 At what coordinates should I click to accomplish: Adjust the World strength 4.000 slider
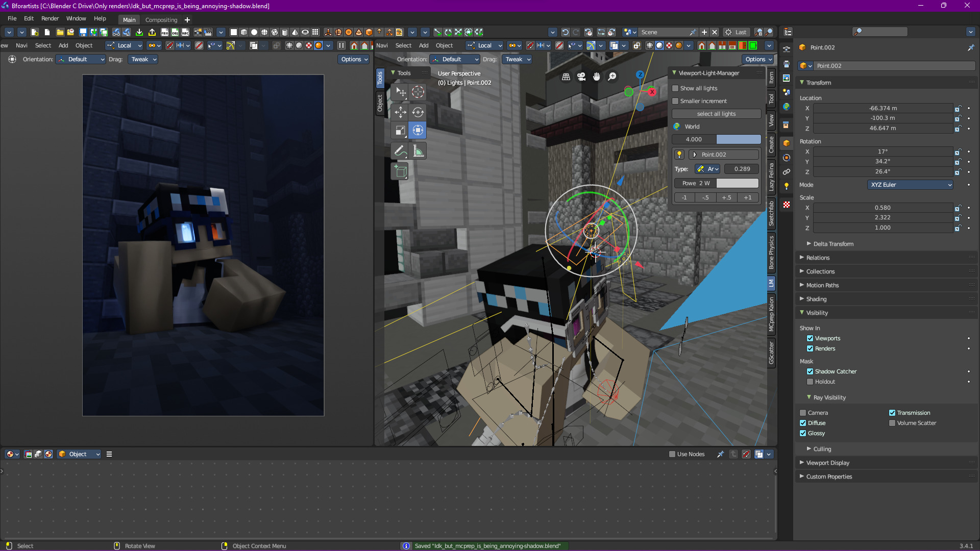716,139
